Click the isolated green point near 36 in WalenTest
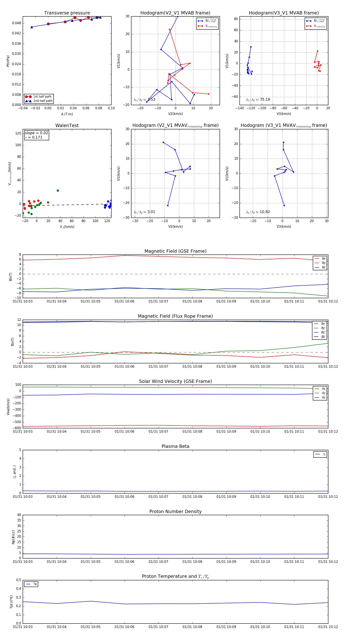The width and height of the screenshot is (351, 644). coord(58,190)
